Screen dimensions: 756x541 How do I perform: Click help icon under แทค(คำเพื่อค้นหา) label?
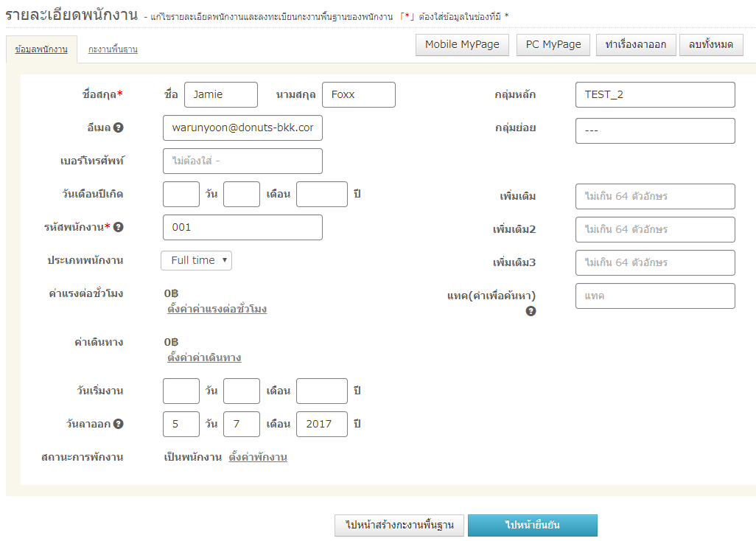531,311
